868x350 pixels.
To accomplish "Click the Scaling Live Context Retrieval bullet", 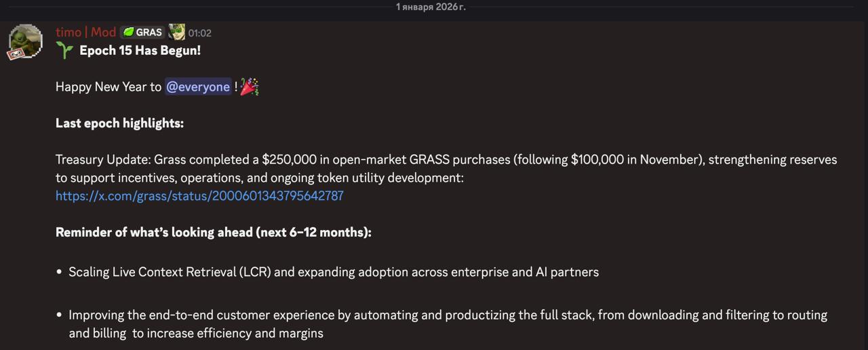I will [334, 272].
